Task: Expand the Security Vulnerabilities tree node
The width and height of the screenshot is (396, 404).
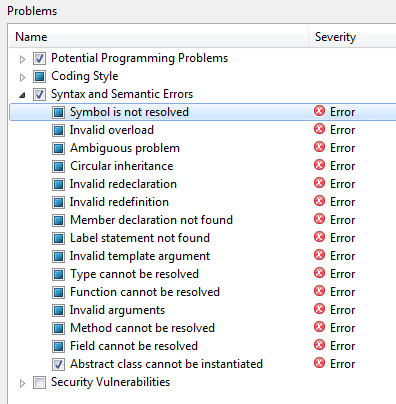Action: tap(22, 383)
